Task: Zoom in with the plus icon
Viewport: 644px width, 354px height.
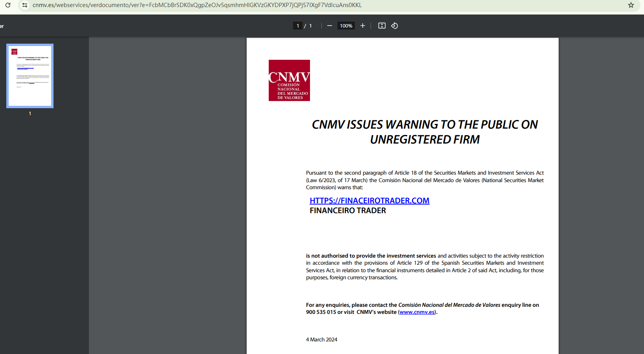Action: coord(363,26)
